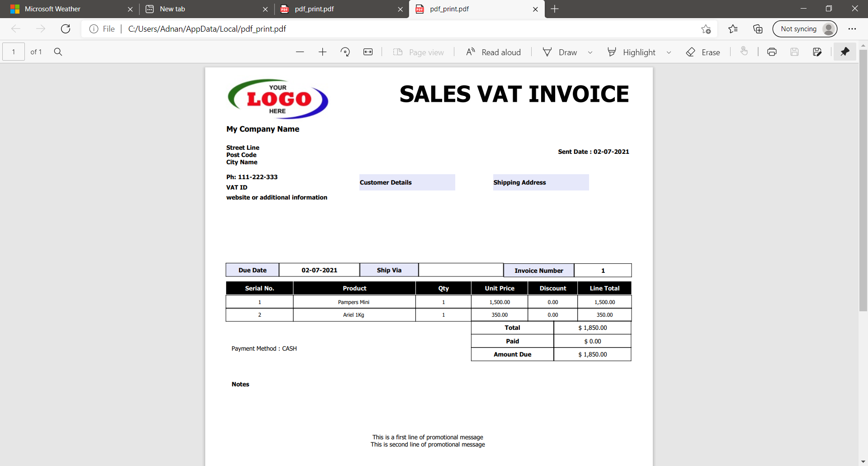Click the Zoom in plus icon
This screenshot has width=868, height=466.
coord(322,52)
